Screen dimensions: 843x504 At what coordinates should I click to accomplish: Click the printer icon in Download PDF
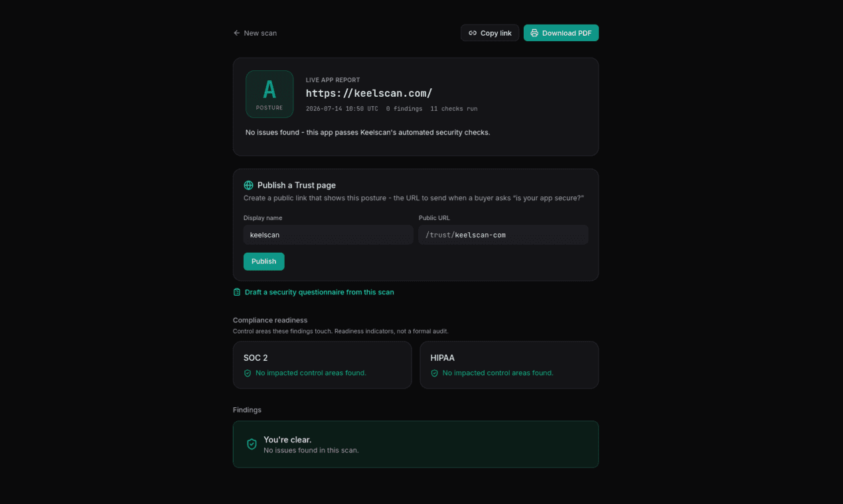coord(534,33)
